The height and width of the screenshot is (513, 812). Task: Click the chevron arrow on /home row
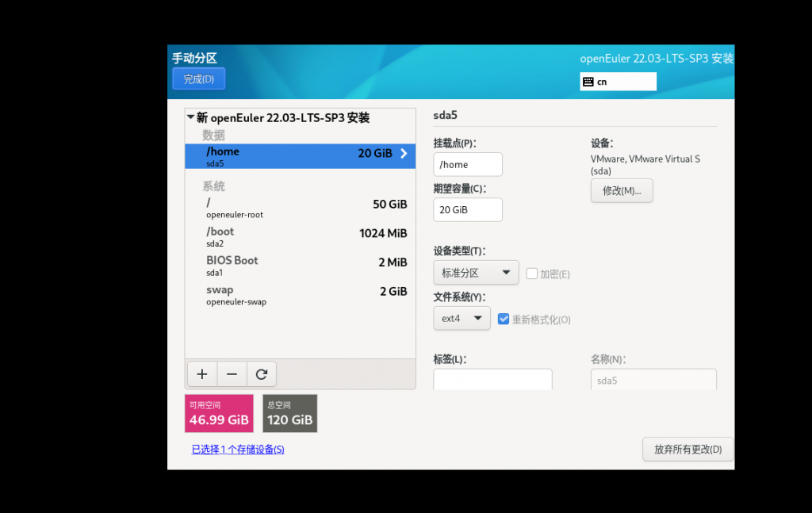tap(404, 153)
